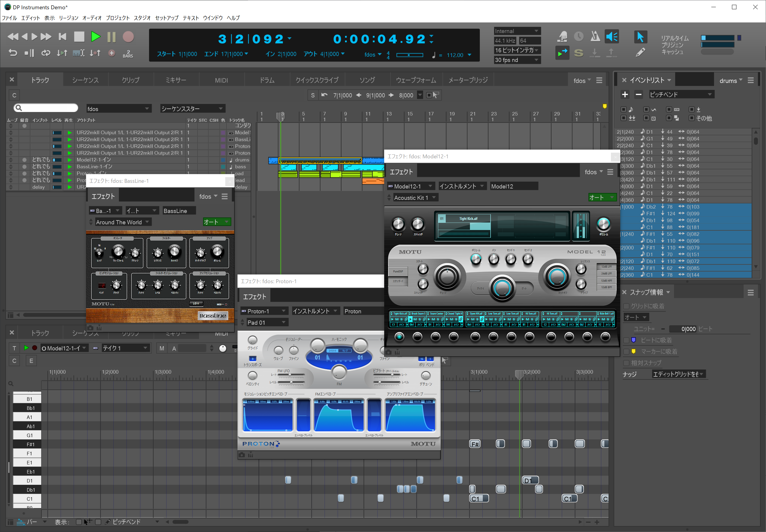766x532 pixels.
Task: Click the C1 note in the MIDI editor
Action: pyautogui.click(x=479, y=499)
